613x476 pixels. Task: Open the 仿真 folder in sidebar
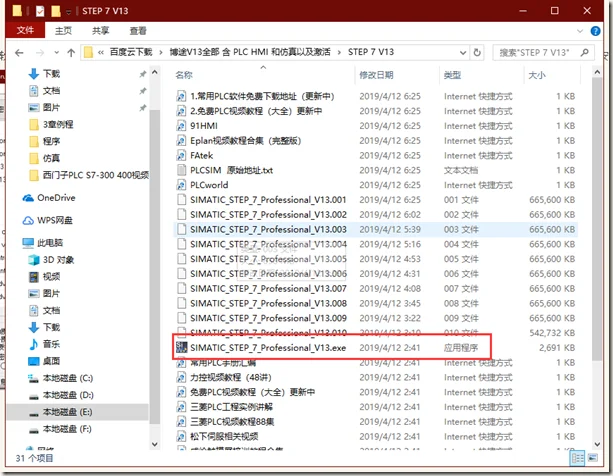pyautogui.click(x=51, y=158)
